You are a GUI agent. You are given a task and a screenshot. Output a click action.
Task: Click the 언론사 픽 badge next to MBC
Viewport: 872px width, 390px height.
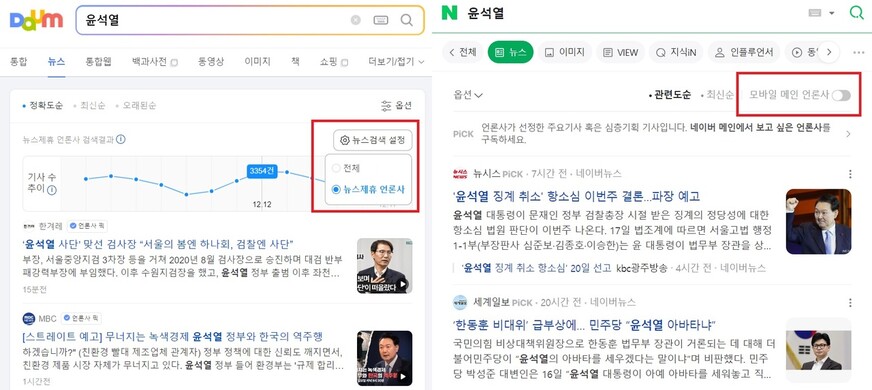[81, 319]
